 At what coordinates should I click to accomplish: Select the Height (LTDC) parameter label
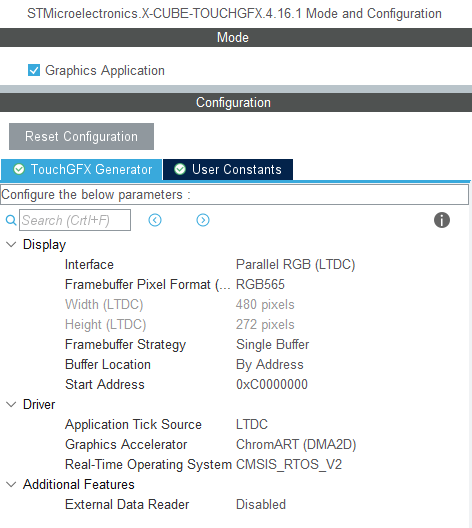click(105, 325)
